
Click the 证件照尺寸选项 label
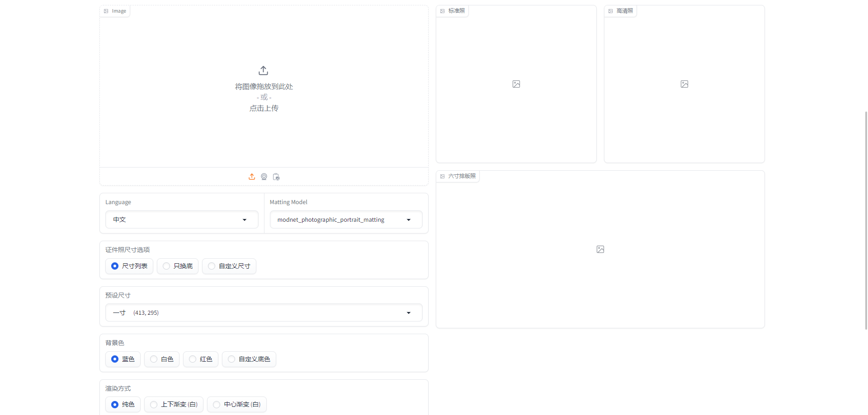[x=127, y=250]
